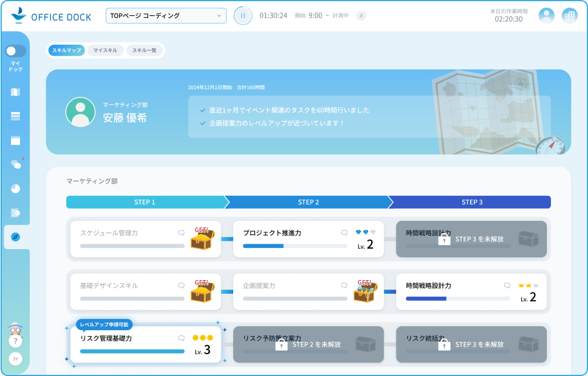Open chat messages icon in sidebar

pos(16,164)
